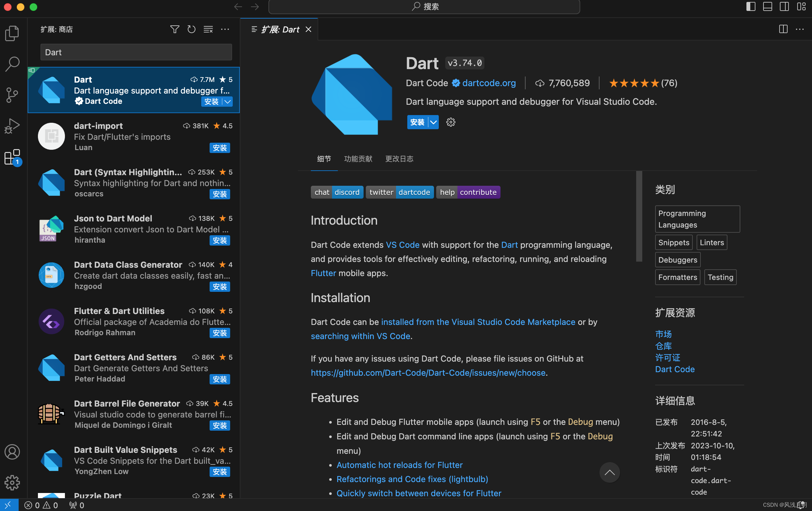
Task: Toggle the primary side bar visibility
Action: point(751,6)
